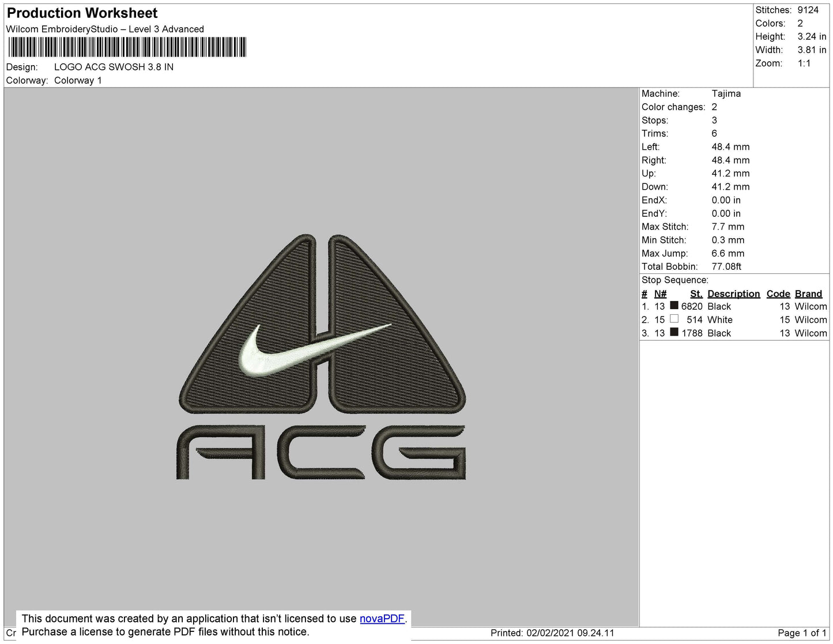Select the 'Left:' value 48.4 mm
Image resolution: width=833 pixels, height=644 pixels.
coord(730,146)
